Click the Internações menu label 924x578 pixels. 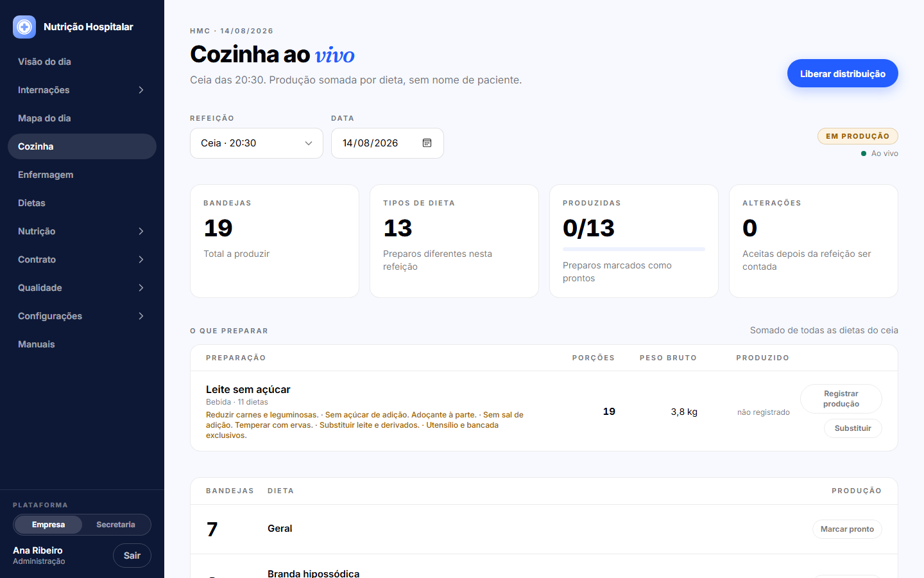pos(44,90)
